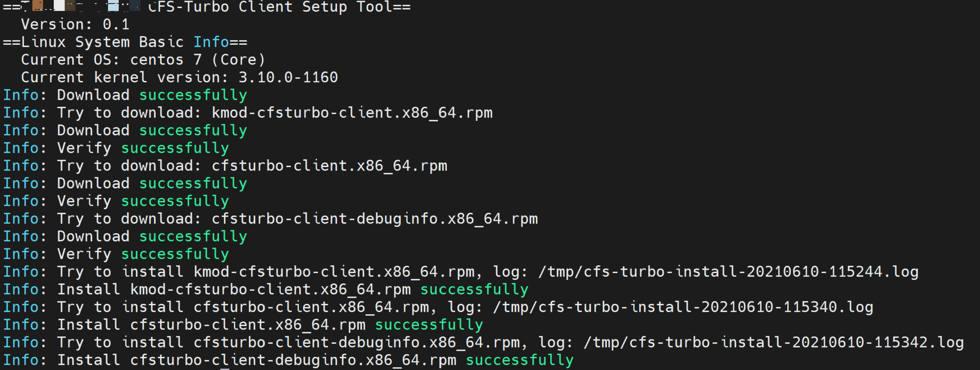The height and width of the screenshot is (370, 980).
Task: Click log path /tmp/cfs-turbo-install-20210610-115244.log
Action: tap(728, 272)
